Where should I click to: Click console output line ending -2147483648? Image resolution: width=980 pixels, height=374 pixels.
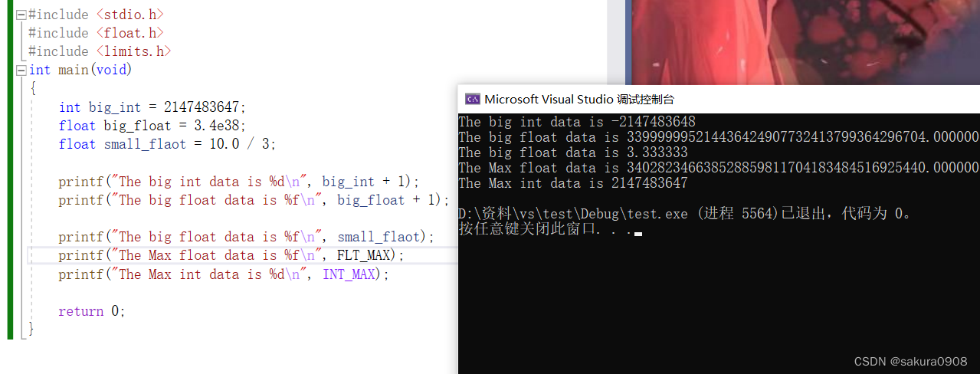point(577,122)
